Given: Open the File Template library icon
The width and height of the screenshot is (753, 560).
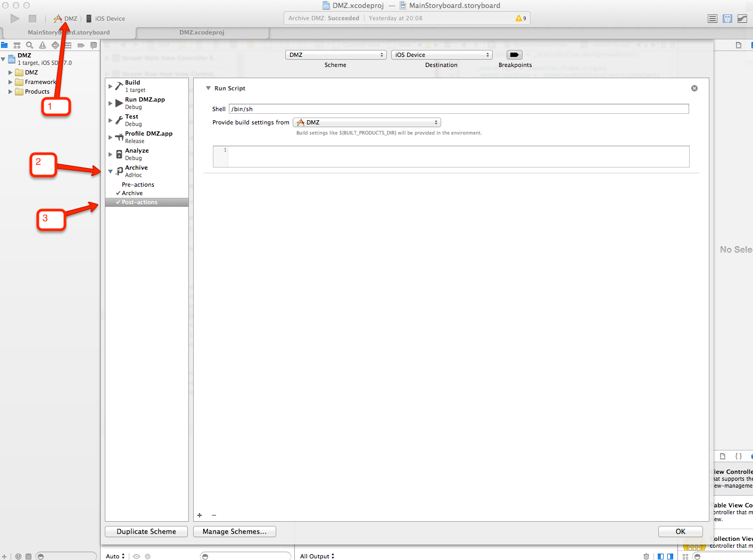Looking at the screenshot, I should coord(723,456).
